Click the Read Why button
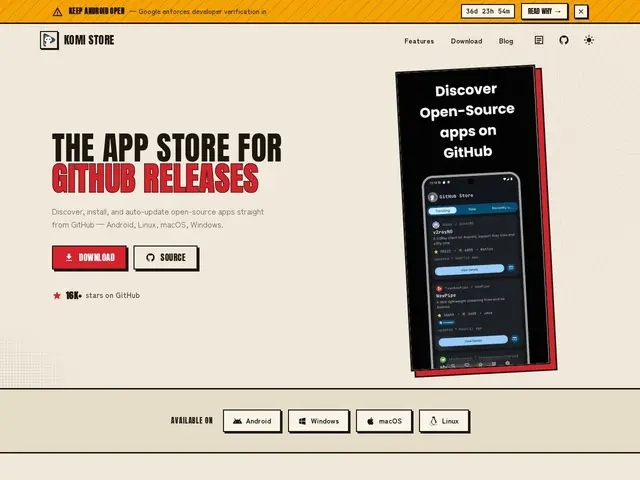 pyautogui.click(x=544, y=11)
